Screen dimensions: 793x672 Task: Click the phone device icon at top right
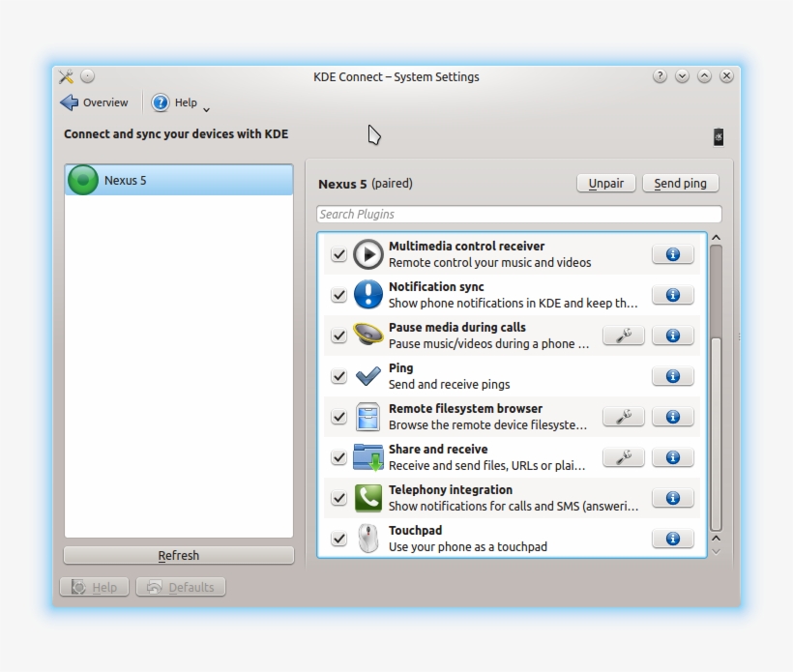click(718, 137)
